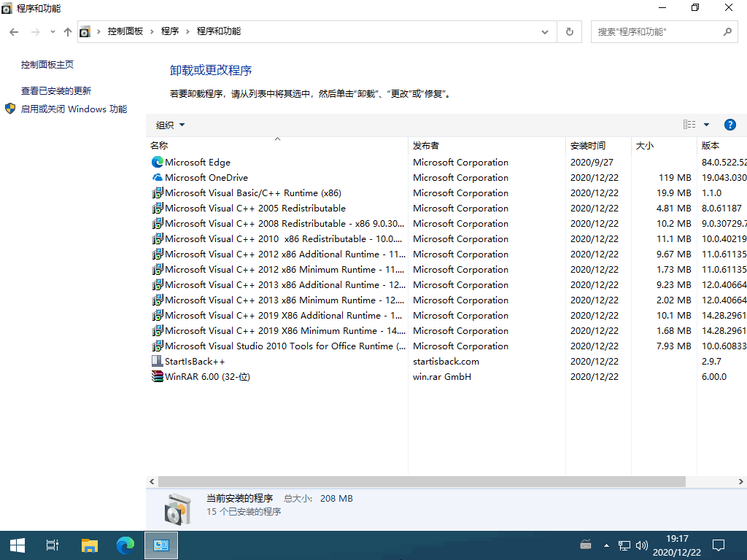Click publisher startisback.com
Screen dimensions: 747x560
pyautogui.click(x=446, y=362)
